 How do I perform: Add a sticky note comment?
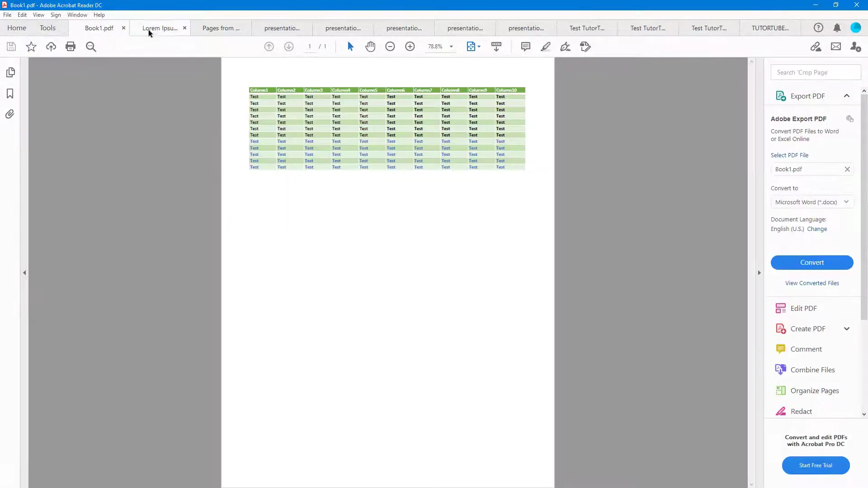[x=525, y=47]
